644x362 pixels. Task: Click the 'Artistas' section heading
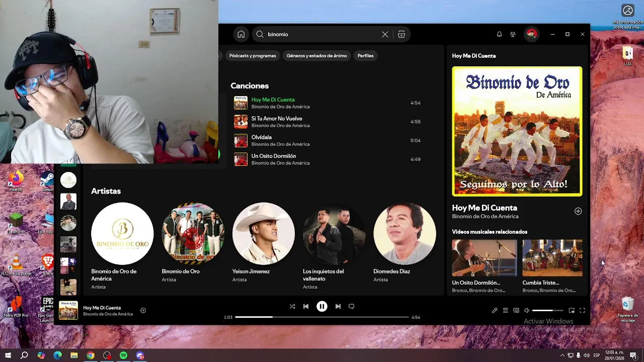[x=106, y=191]
